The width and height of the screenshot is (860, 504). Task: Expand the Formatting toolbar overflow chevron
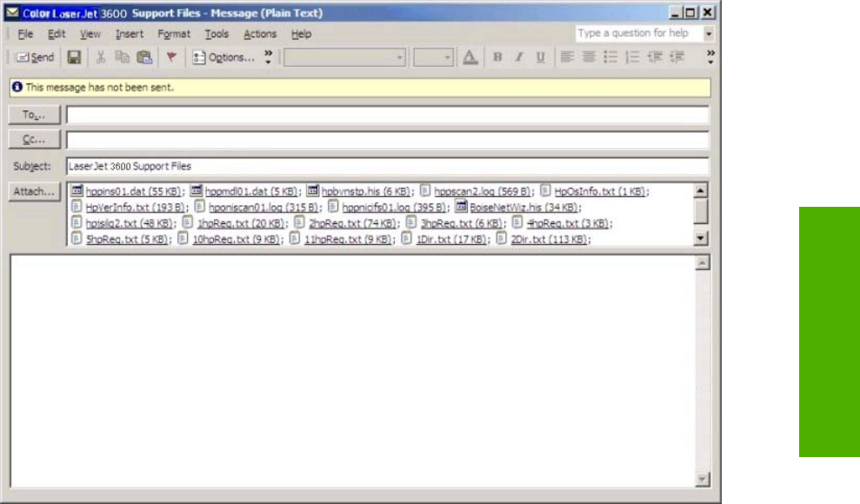tap(710, 57)
